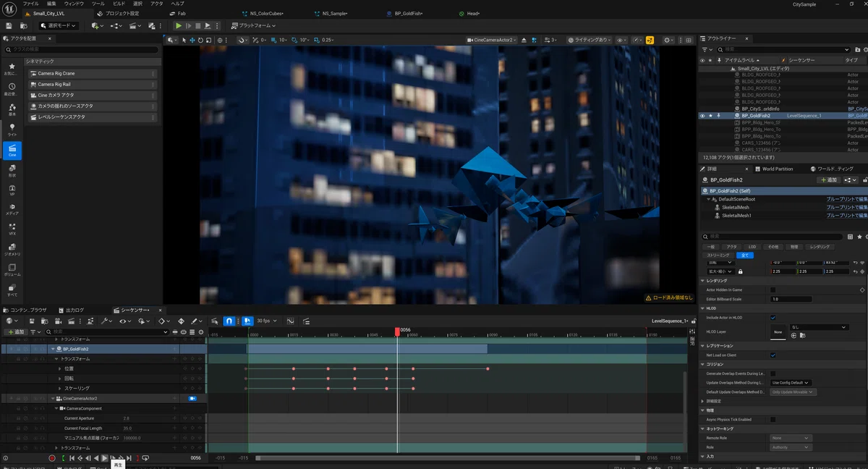The height and width of the screenshot is (469, 868).
Task: Toggle the Net Load on Client checkbox
Action: (773, 355)
